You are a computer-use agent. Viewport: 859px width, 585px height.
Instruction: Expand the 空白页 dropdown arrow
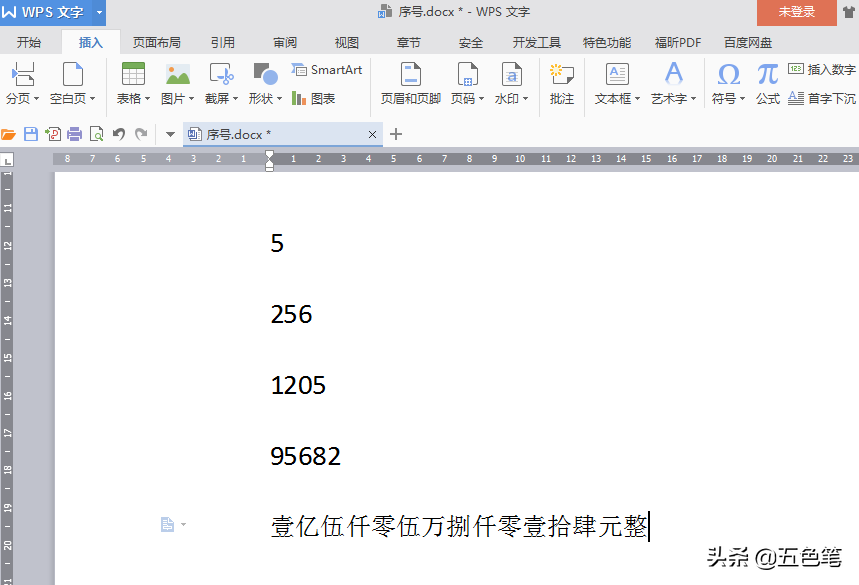coord(93,99)
